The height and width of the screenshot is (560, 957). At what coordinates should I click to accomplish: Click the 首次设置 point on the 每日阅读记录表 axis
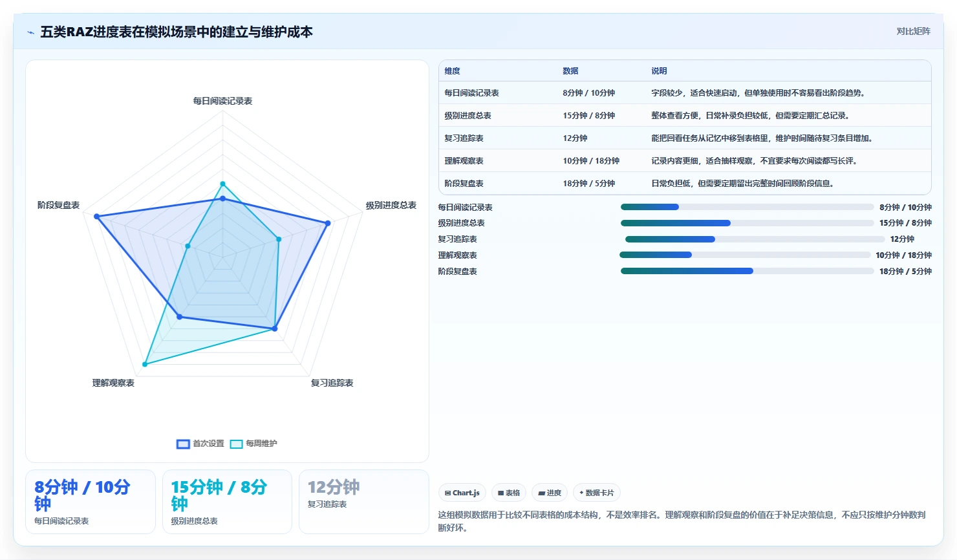coord(223,199)
